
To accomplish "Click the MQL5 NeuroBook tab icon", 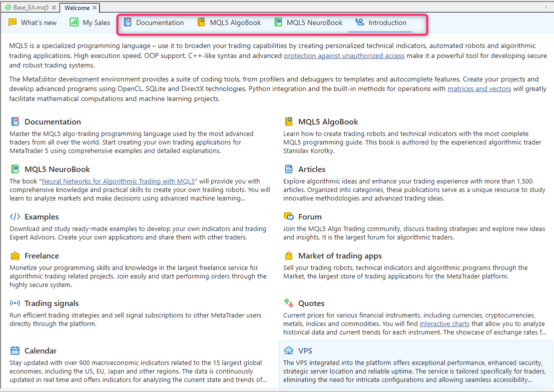I will [x=278, y=22].
